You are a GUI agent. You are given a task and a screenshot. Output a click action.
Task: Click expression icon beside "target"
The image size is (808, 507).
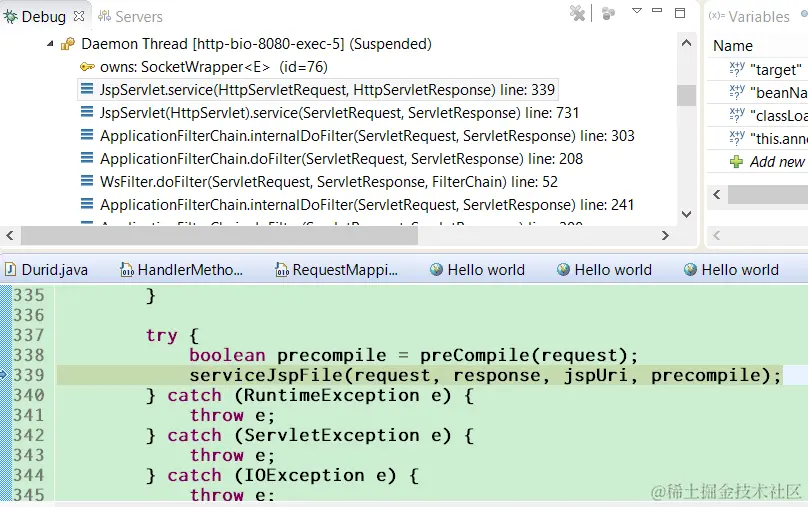pos(737,69)
